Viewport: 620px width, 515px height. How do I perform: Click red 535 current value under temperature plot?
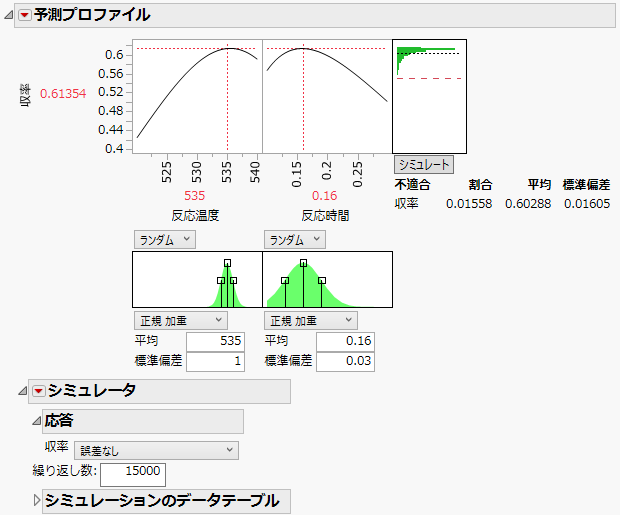(195, 195)
